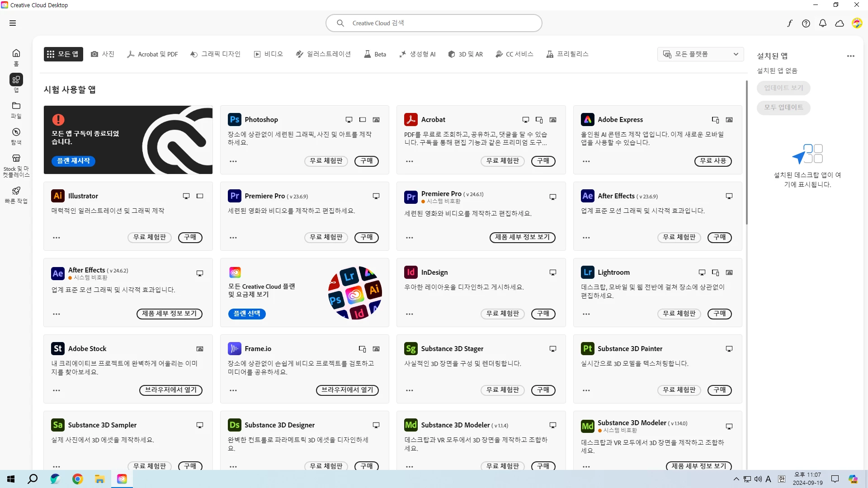
Task: Click 플랜 재시작 button on banner
Action: coord(73,161)
